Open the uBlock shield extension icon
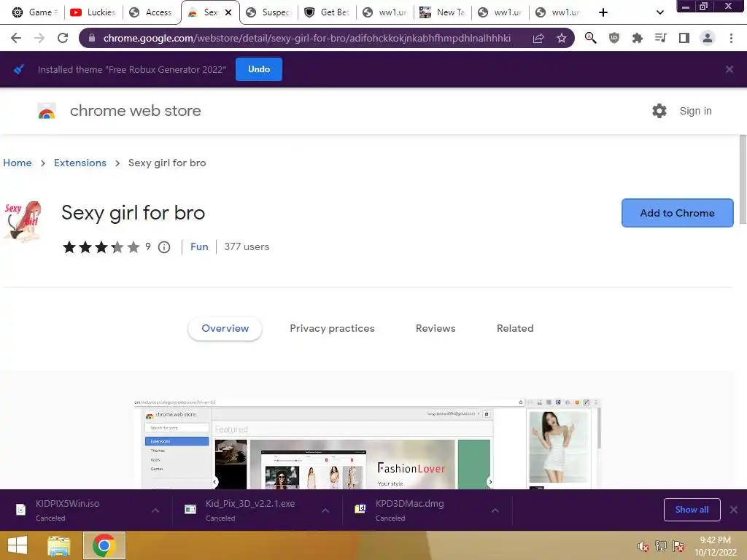Screen dimensions: 747x560 click(x=614, y=38)
